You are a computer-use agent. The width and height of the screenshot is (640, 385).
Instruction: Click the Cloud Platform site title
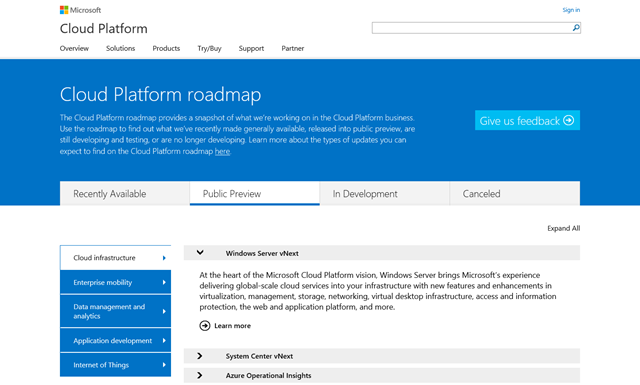(104, 29)
